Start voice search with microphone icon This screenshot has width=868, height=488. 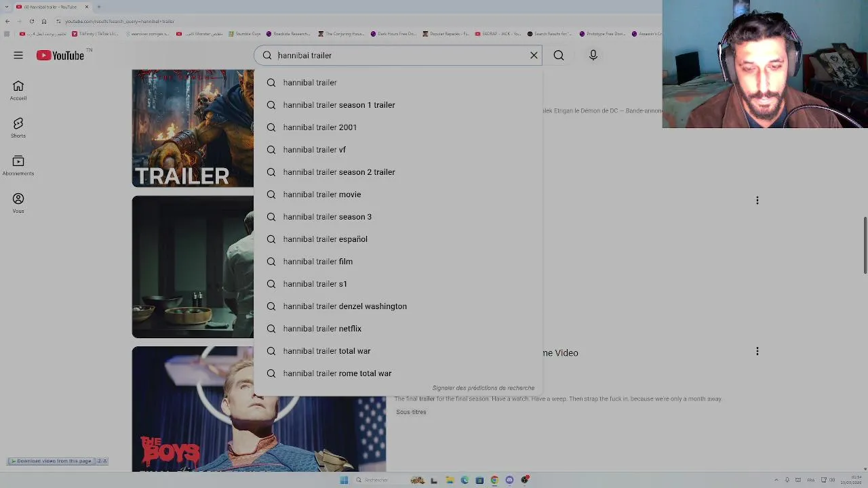[x=593, y=56]
